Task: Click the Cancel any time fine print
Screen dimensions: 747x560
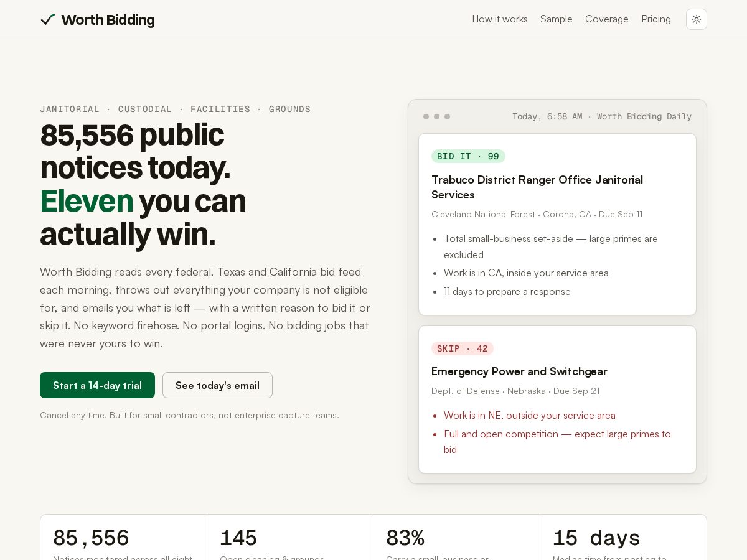Action: [189, 415]
